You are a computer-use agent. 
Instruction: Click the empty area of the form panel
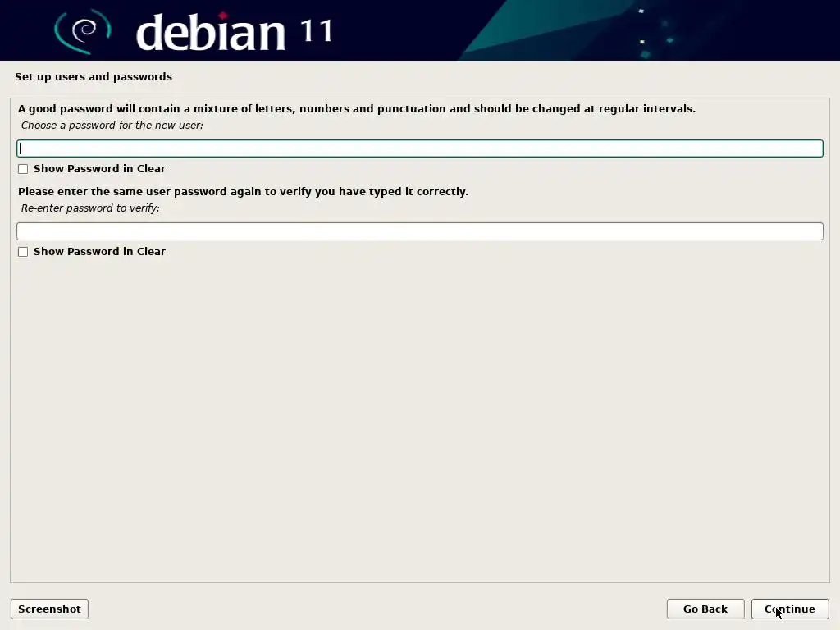pos(419,418)
